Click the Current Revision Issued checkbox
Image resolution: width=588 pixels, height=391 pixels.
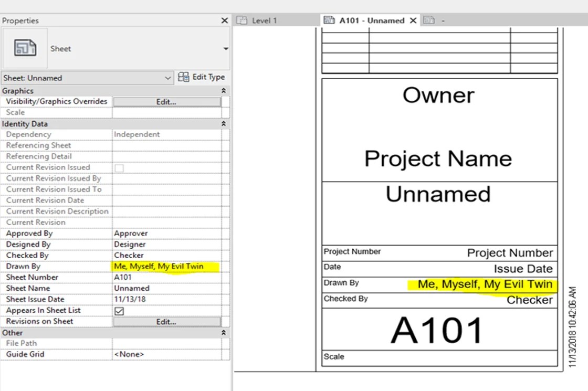[x=119, y=167]
